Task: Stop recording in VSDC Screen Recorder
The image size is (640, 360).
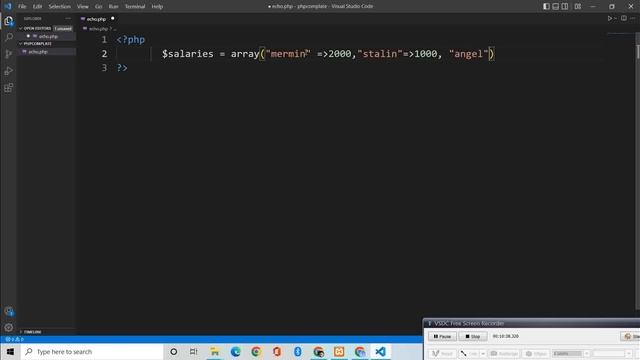Action: (473, 336)
